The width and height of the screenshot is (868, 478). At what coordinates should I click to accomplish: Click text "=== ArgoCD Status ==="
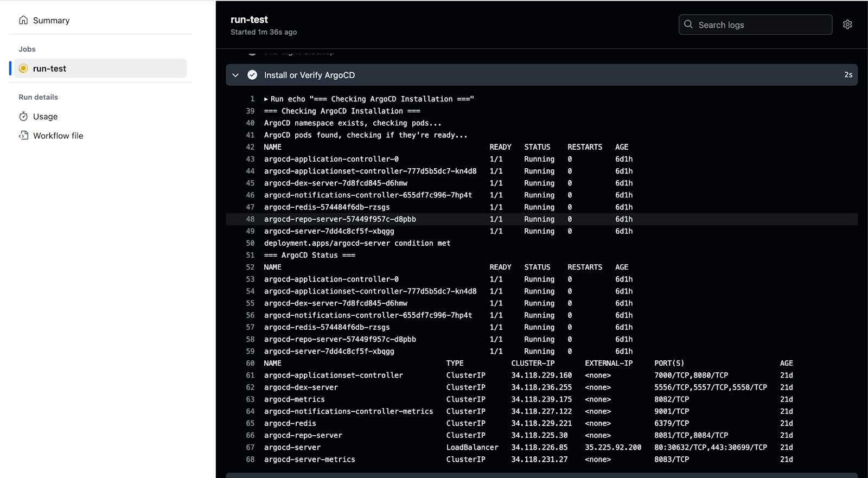(x=310, y=255)
